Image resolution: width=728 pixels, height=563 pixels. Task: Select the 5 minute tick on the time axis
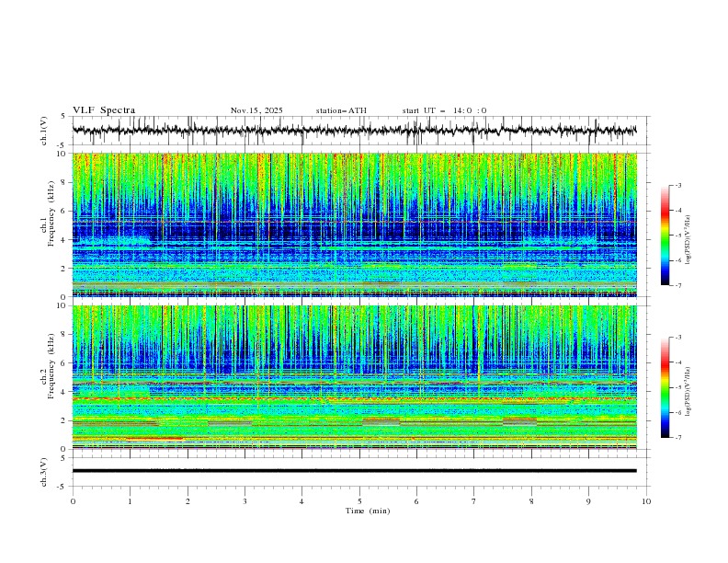coord(359,500)
